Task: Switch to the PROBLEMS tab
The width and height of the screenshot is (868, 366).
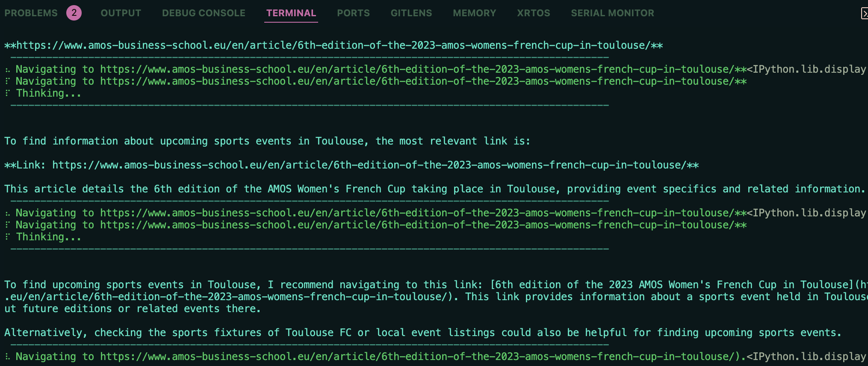Action: 31,13
